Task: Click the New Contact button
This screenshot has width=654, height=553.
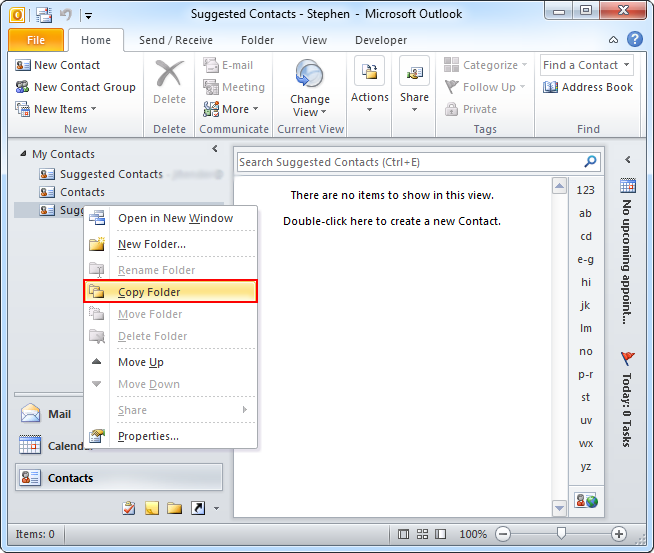Action: pyautogui.click(x=58, y=65)
